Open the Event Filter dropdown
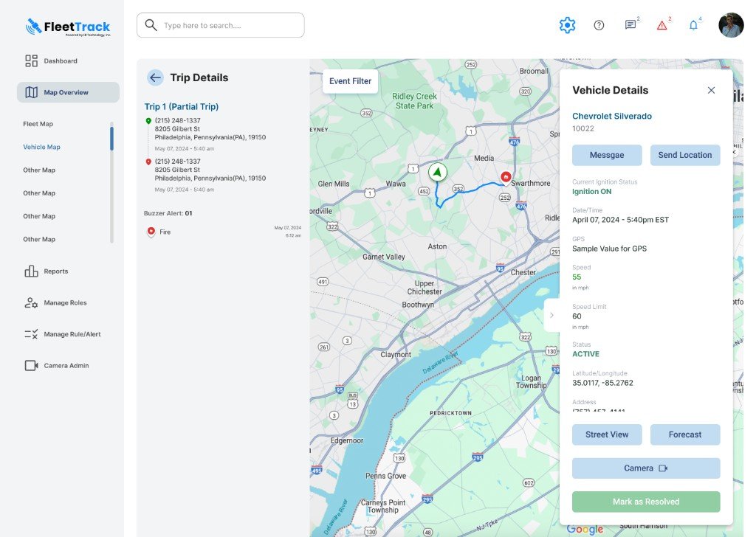Screen dimensions: 756x537 point(350,81)
